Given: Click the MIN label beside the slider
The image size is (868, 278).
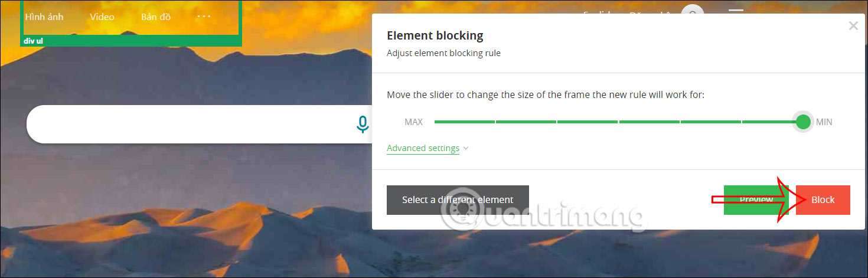Looking at the screenshot, I should (824, 122).
